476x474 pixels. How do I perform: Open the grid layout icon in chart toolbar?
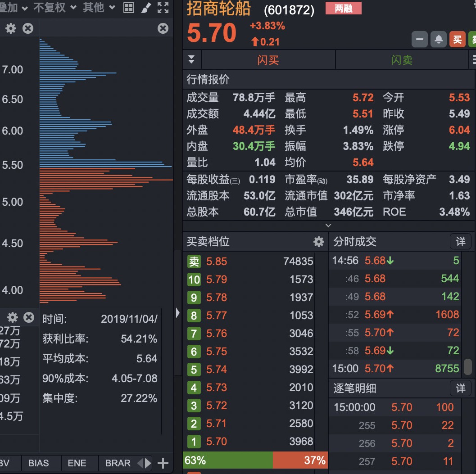pos(129,8)
